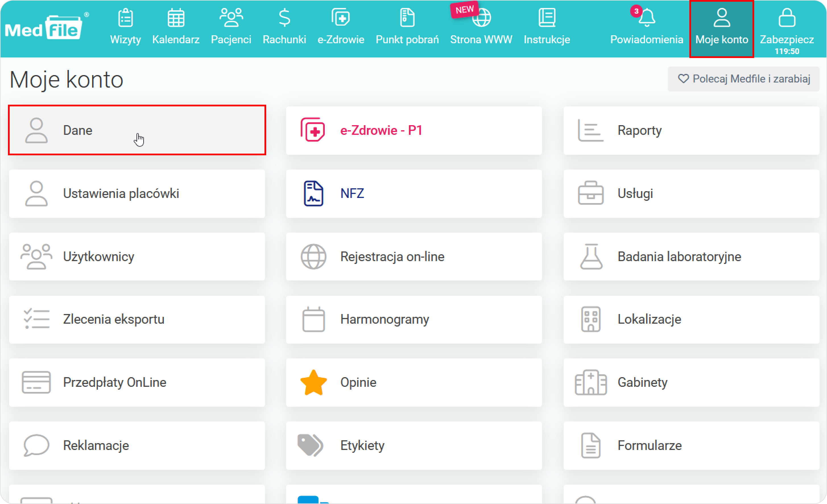The height and width of the screenshot is (504, 827).
Task: Click the NEW badge on Strona WWW
Action: tap(464, 10)
